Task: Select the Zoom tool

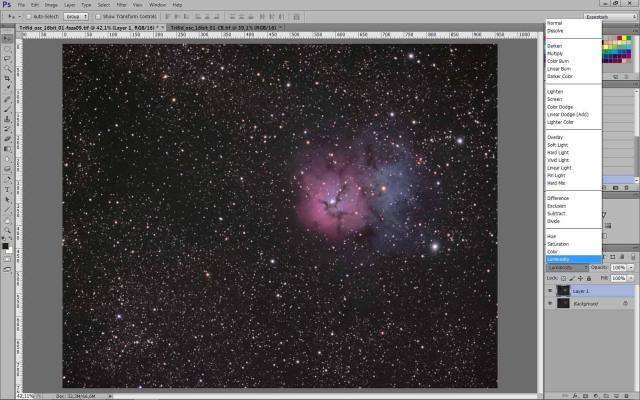Action: pyautogui.click(x=7, y=231)
